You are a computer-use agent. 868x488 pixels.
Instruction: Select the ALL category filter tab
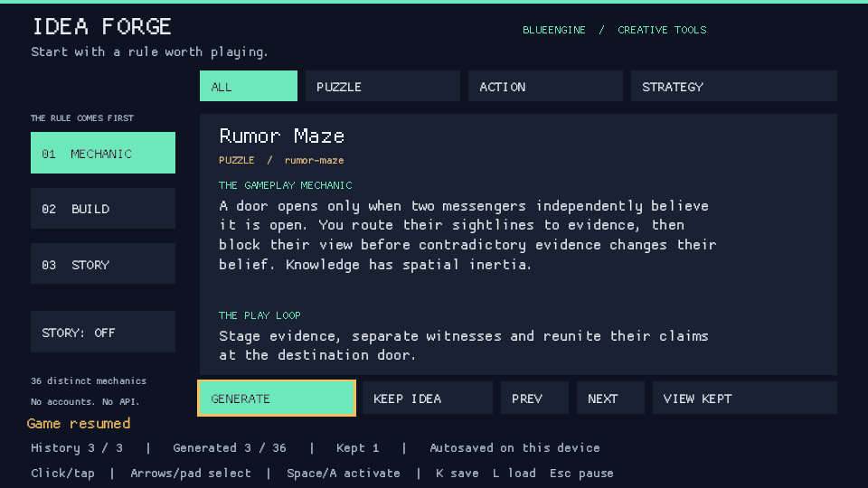(249, 86)
